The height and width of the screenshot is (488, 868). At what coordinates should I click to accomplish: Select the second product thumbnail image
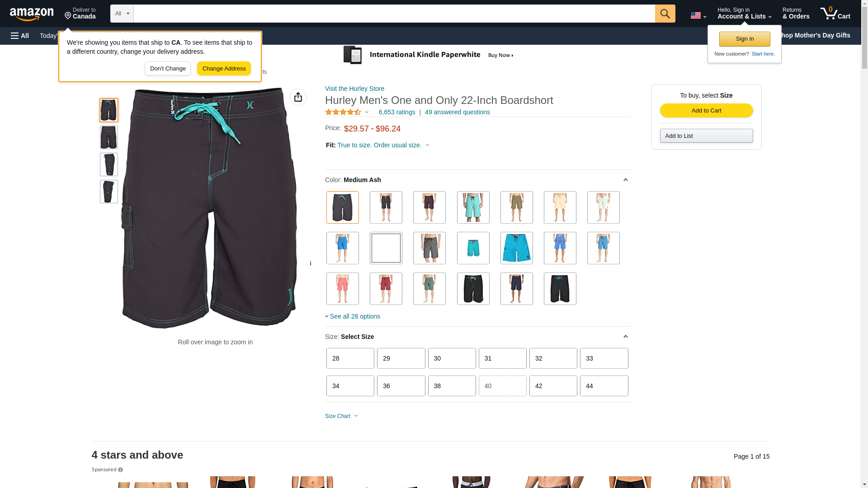coord(109,137)
